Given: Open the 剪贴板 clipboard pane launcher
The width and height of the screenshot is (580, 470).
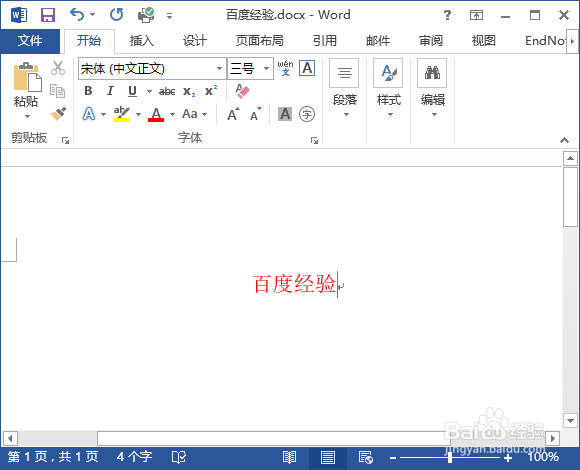Looking at the screenshot, I should [65, 140].
